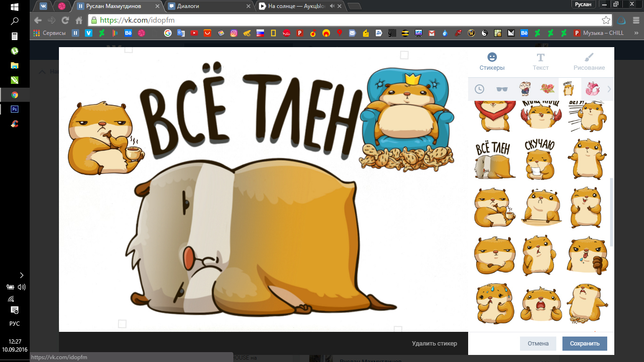This screenshot has width=644, height=362.
Task: Open Calculator from the taskbar
Action: click(15, 36)
